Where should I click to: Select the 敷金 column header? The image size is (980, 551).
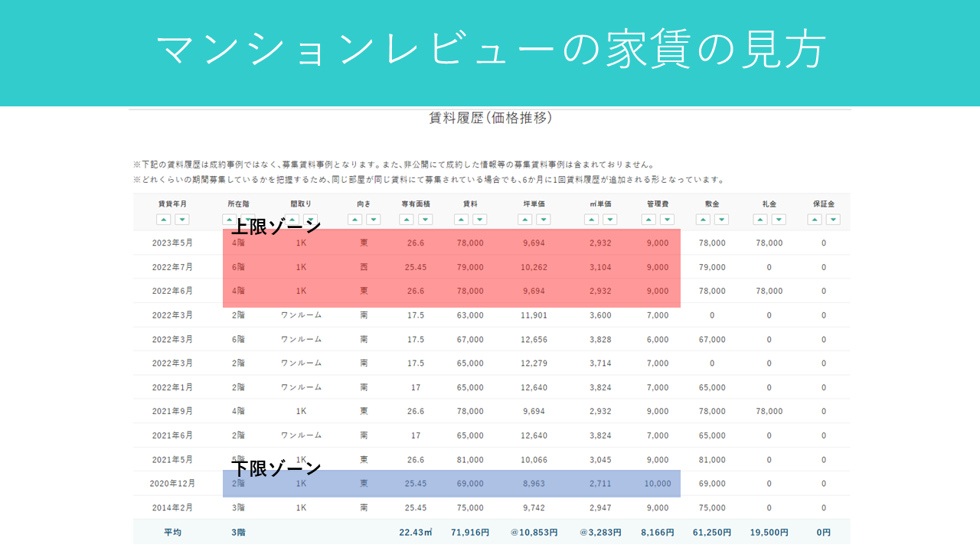click(712, 204)
